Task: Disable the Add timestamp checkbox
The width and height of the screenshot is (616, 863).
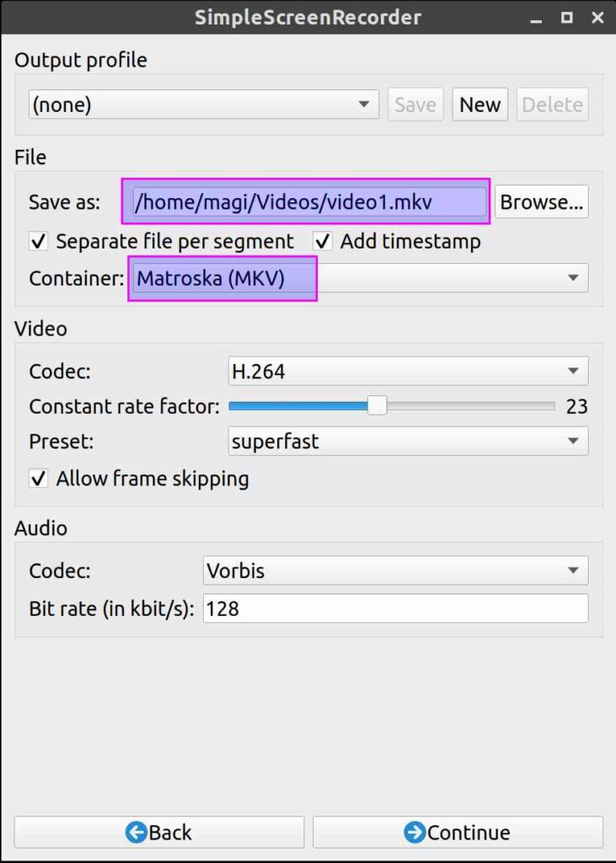Action: [323, 242]
